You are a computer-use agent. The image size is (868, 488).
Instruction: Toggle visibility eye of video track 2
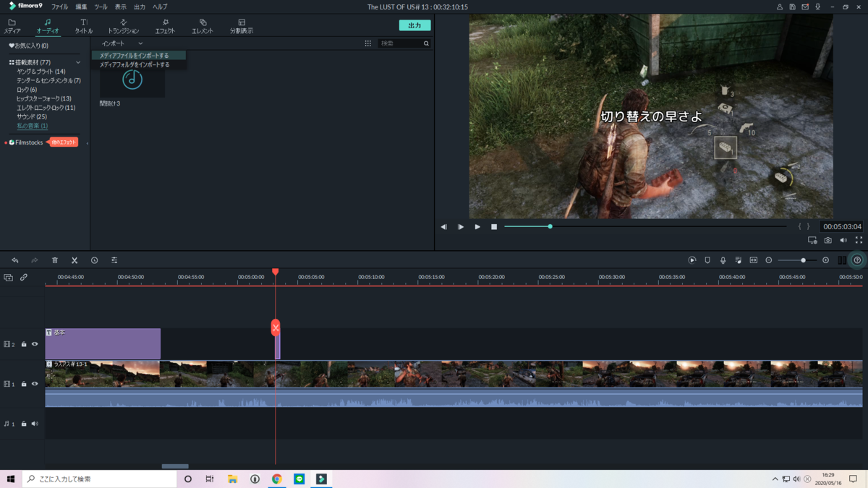[35, 344]
